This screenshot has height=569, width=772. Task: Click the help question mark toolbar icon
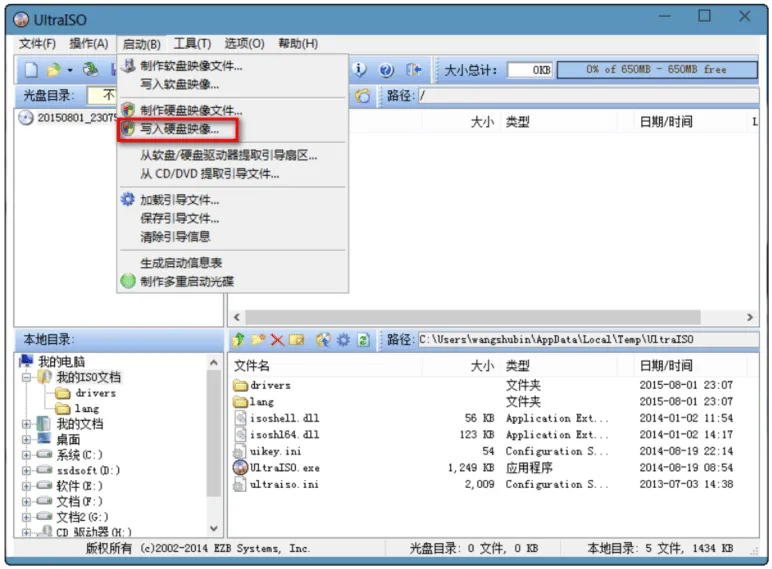click(386, 70)
